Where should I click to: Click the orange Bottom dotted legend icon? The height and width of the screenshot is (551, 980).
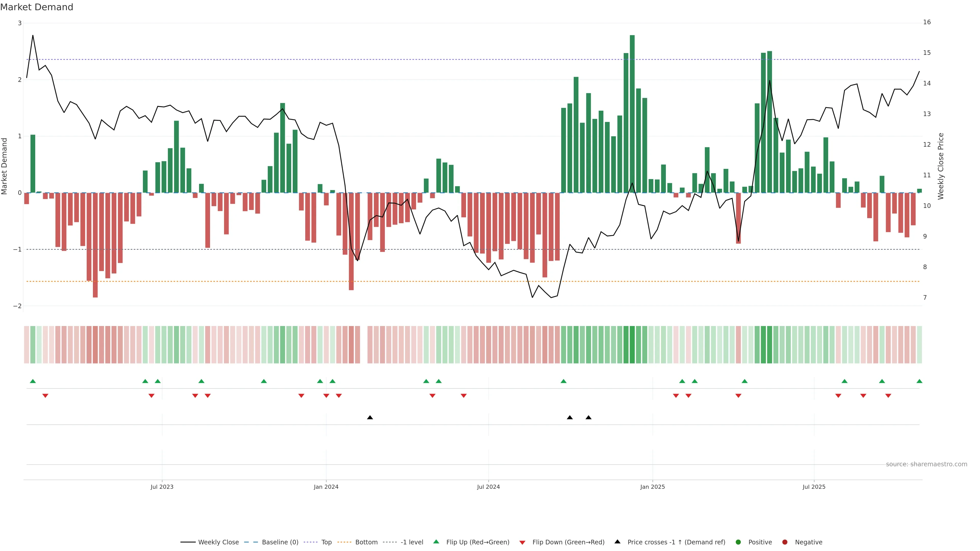(344, 542)
